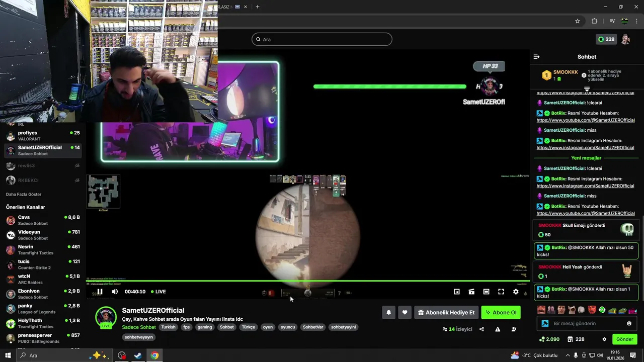Share the stream via share icon
This screenshot has height=362, width=644.
tap(481, 329)
